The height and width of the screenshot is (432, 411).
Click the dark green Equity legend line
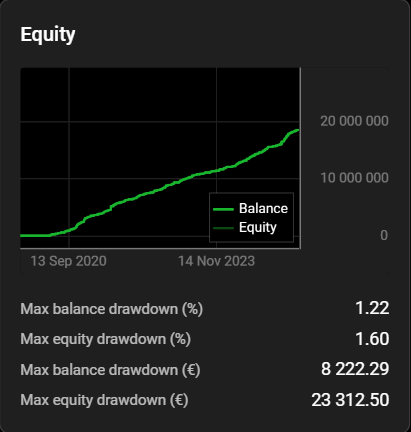[223, 228]
